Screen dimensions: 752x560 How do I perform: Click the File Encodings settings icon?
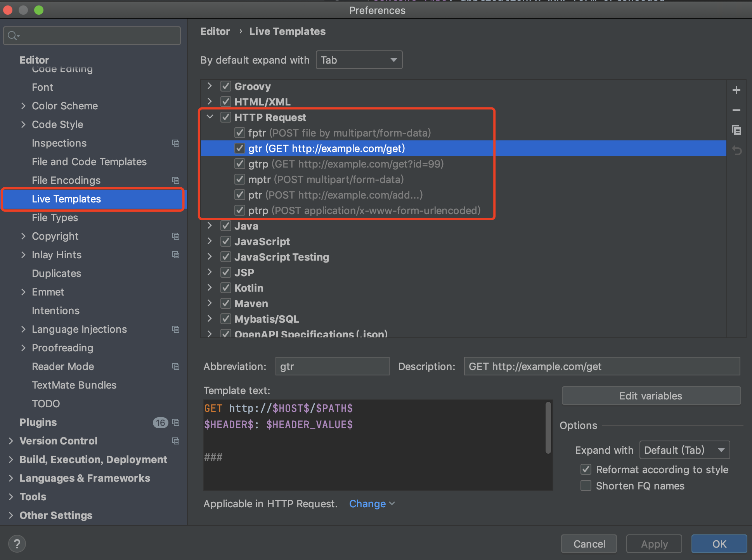[175, 180]
